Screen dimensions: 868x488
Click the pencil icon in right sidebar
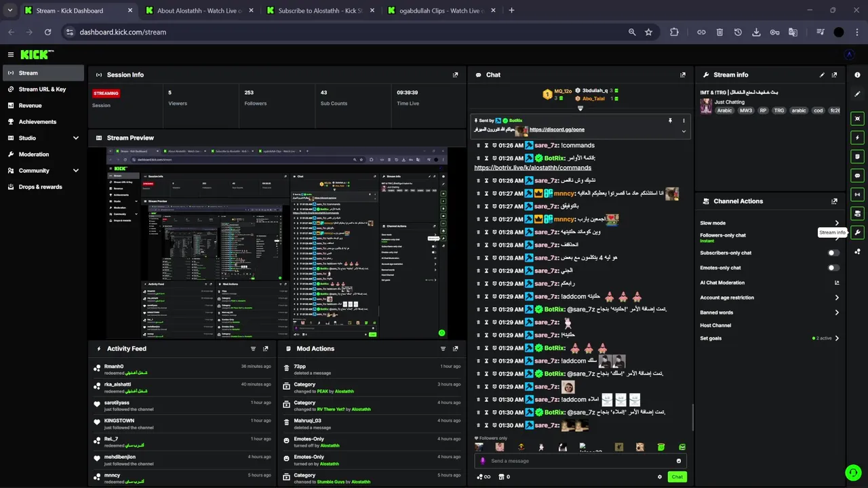click(857, 94)
